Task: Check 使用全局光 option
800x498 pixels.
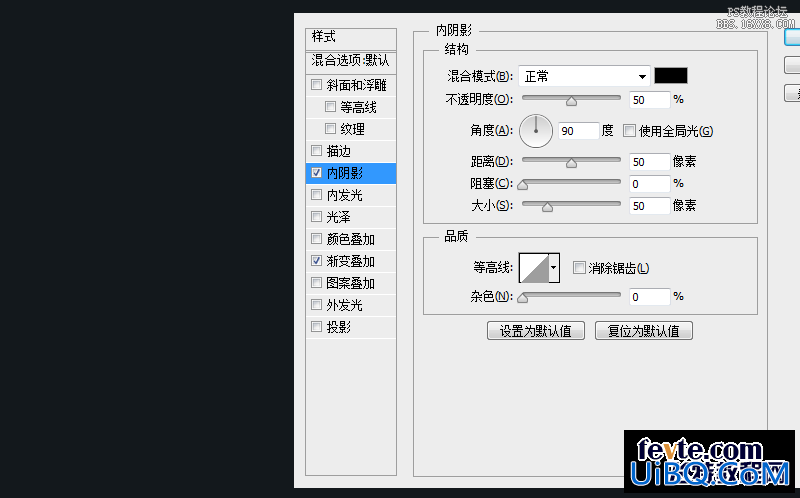Action: pyautogui.click(x=629, y=131)
